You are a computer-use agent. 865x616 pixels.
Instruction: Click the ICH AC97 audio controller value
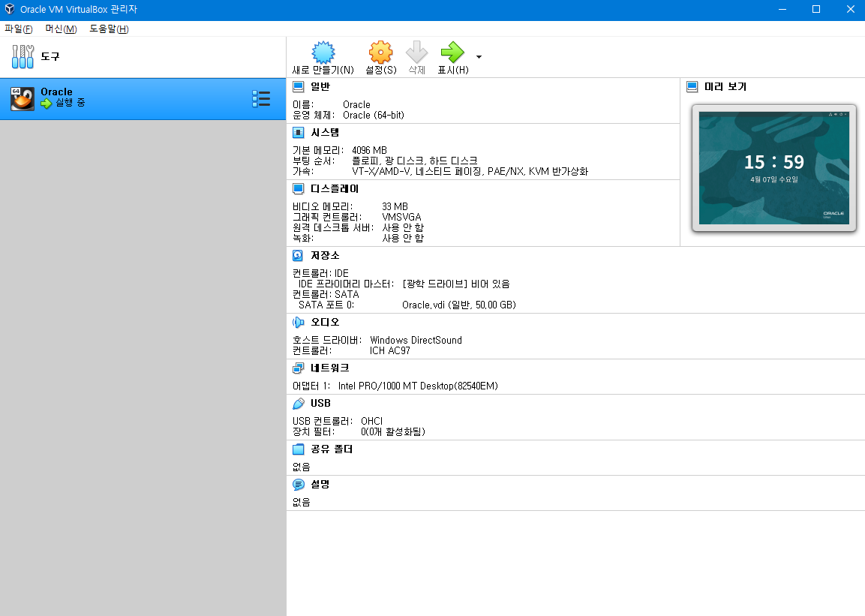coord(390,350)
